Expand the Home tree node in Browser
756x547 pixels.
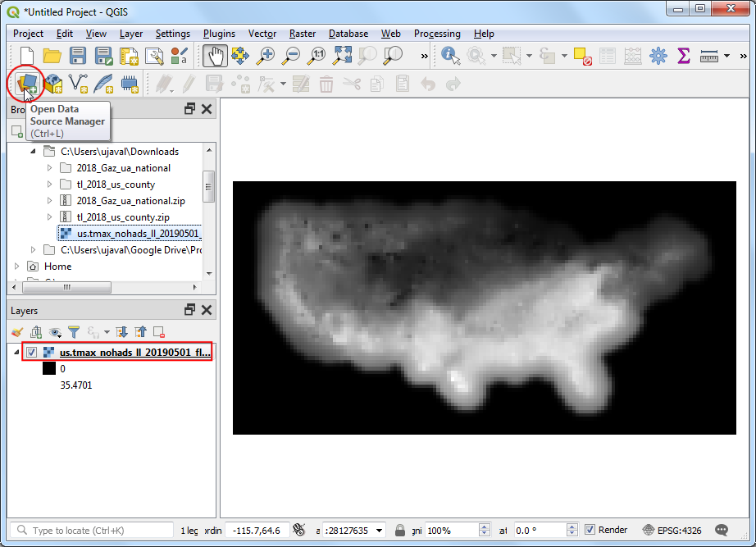click(x=17, y=267)
